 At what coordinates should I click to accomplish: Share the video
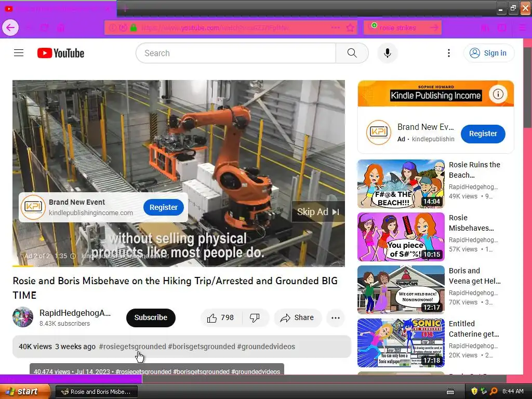click(x=297, y=317)
